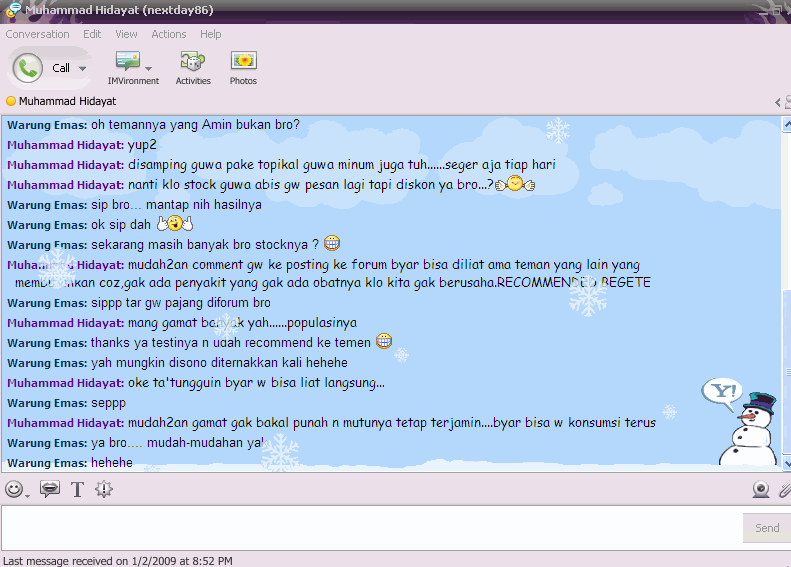Open the Help menu
The image size is (791, 567).
[x=210, y=34]
